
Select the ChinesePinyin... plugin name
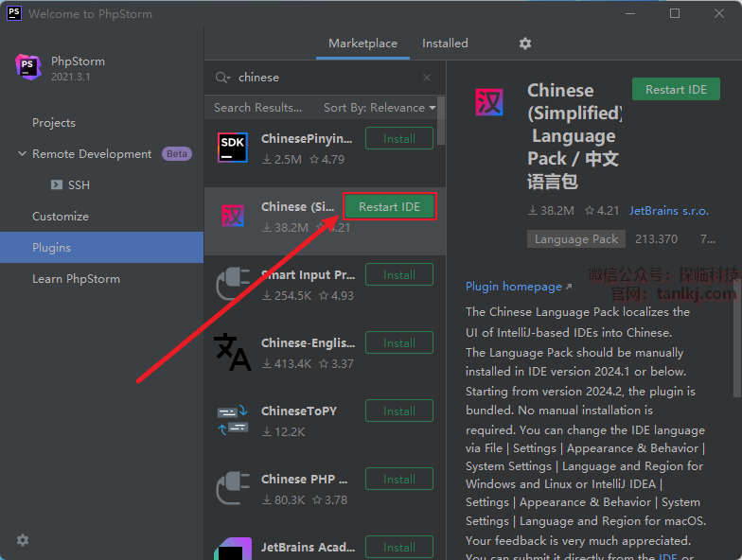coord(307,138)
